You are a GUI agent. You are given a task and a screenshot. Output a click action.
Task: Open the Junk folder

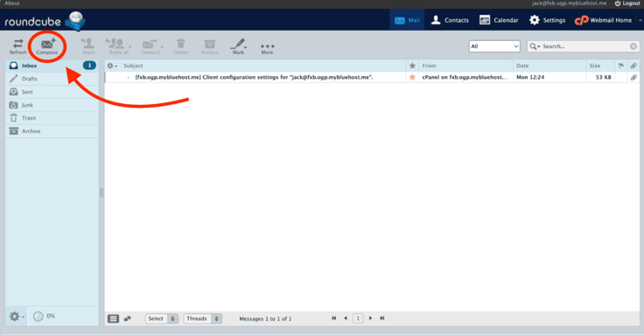[x=52, y=105]
